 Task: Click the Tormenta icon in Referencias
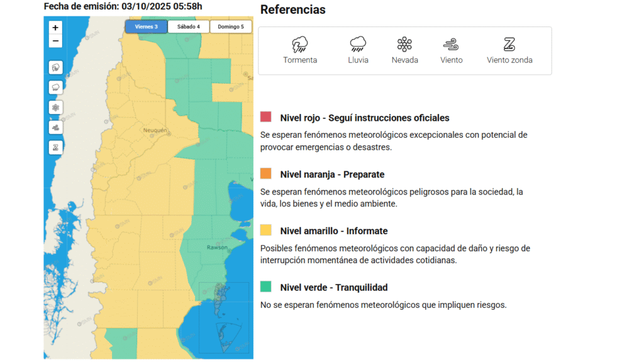300,44
